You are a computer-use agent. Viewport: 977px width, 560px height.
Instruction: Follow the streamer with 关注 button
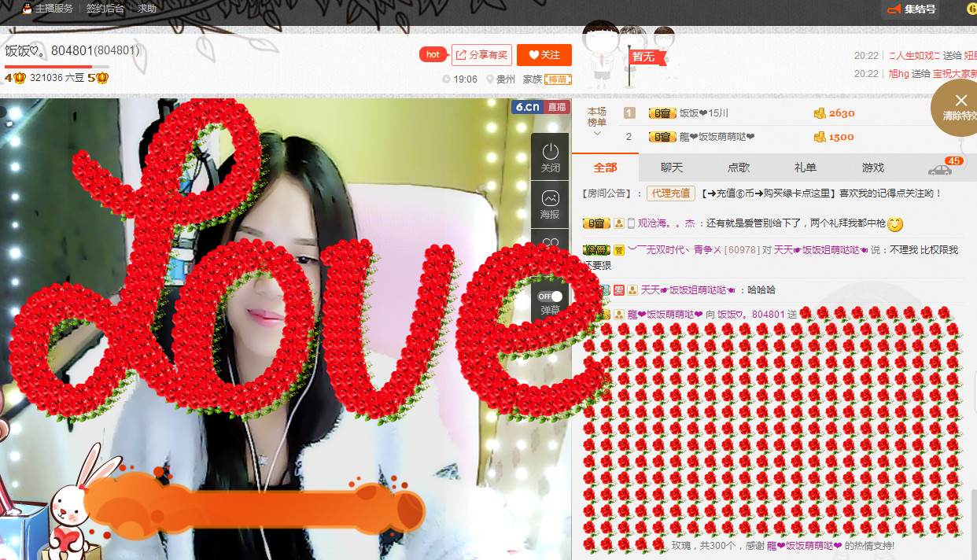tap(544, 55)
